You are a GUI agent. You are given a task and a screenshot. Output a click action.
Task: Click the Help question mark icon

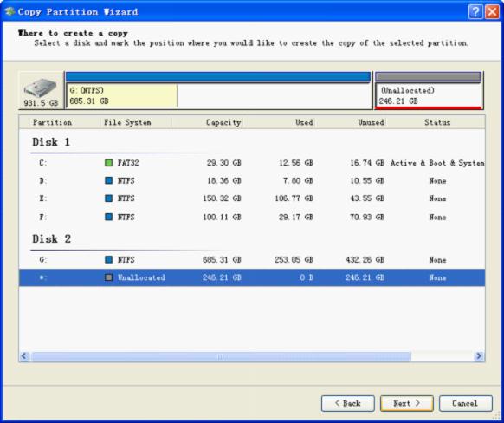point(475,12)
